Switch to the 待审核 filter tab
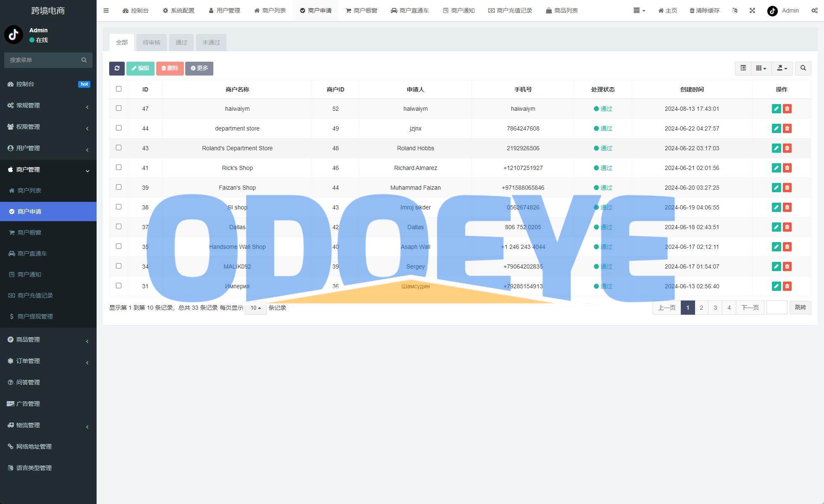This screenshot has height=504, width=824. [152, 42]
